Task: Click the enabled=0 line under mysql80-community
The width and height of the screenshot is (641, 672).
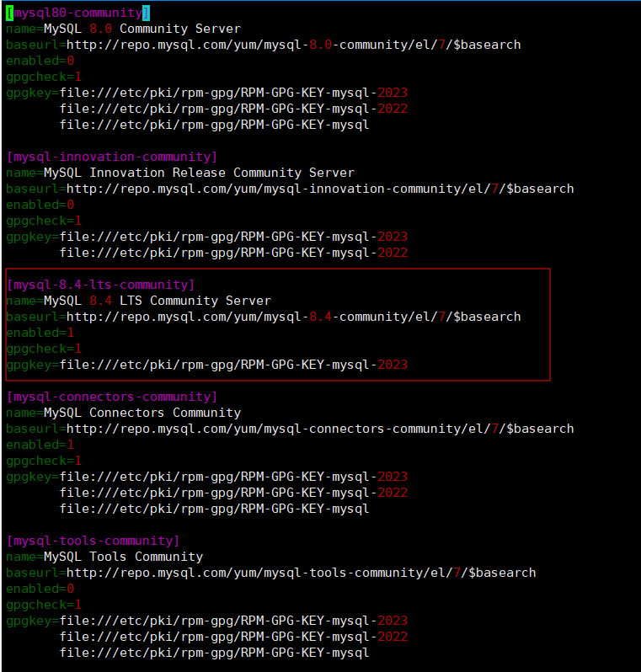Action: click(40, 61)
